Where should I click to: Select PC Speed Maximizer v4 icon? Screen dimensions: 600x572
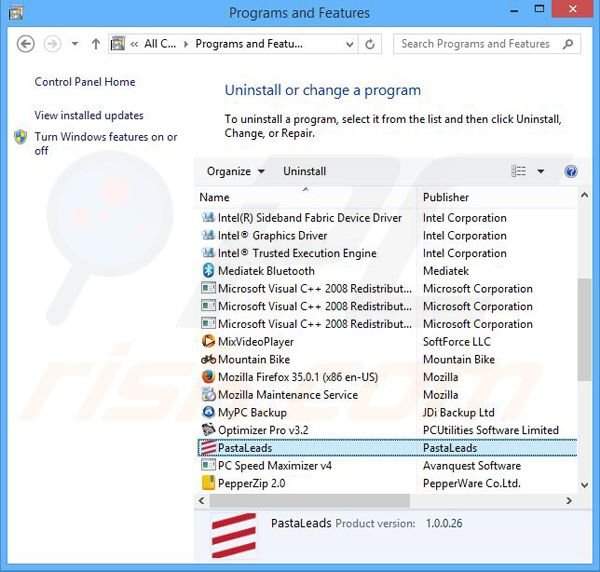point(208,465)
